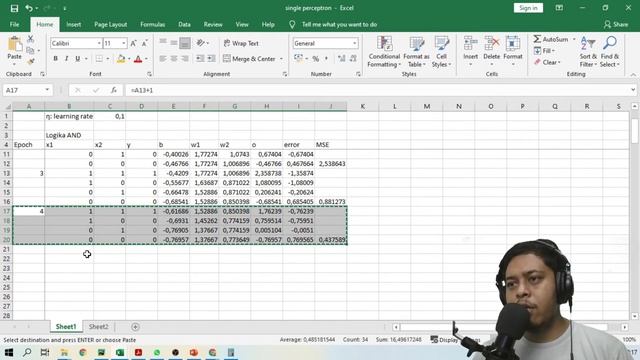640x360 pixels.
Task: Open Find & Select dropdown
Action: 609,51
